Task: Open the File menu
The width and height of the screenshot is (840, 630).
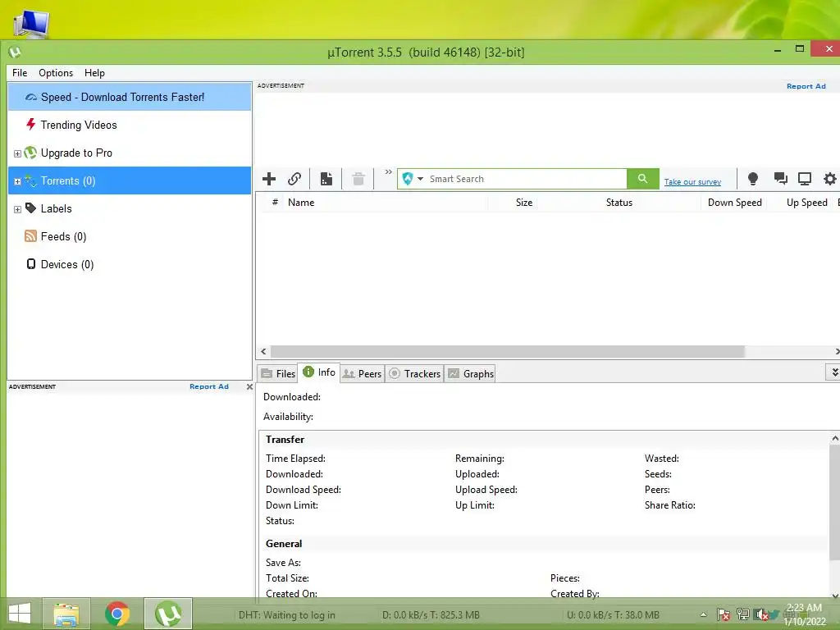Action: 20,73
